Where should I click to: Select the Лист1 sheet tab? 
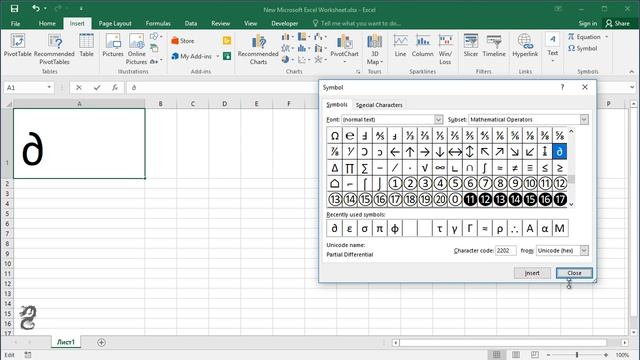click(x=66, y=342)
